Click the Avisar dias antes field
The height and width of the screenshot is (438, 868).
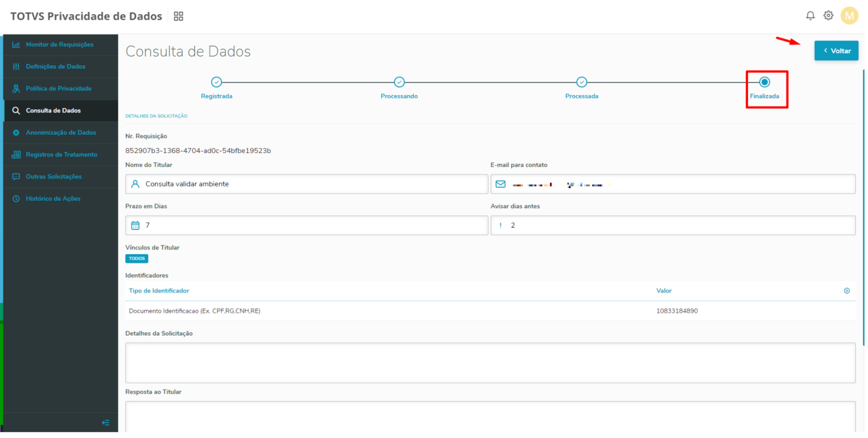click(673, 225)
